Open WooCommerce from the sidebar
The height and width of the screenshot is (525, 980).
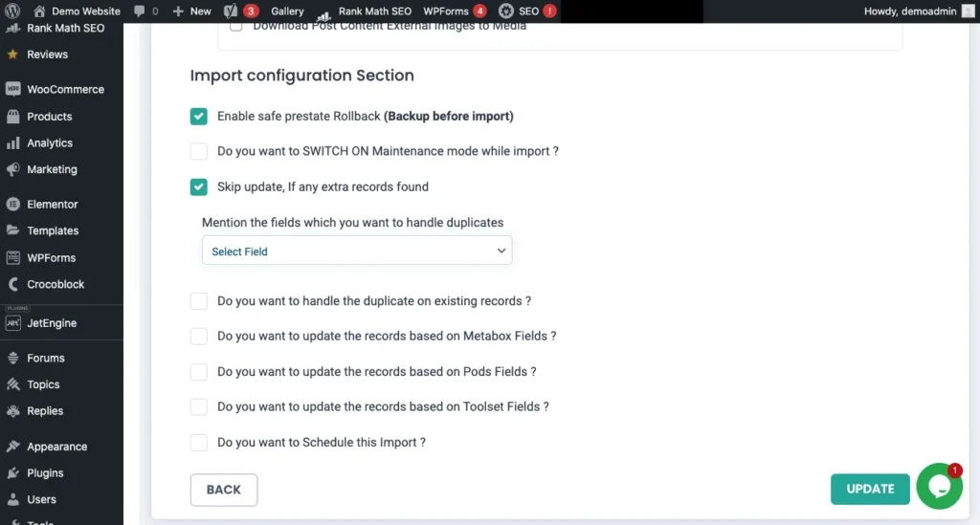point(65,89)
